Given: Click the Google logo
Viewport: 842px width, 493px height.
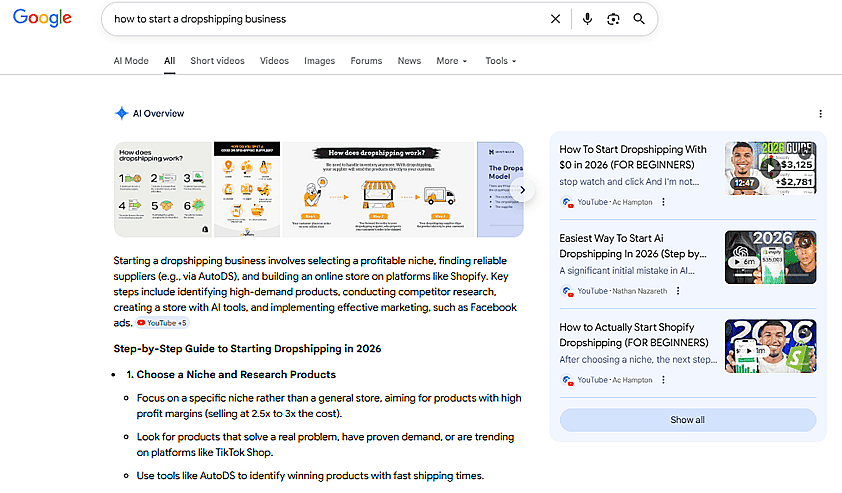Looking at the screenshot, I should click(x=42, y=18).
